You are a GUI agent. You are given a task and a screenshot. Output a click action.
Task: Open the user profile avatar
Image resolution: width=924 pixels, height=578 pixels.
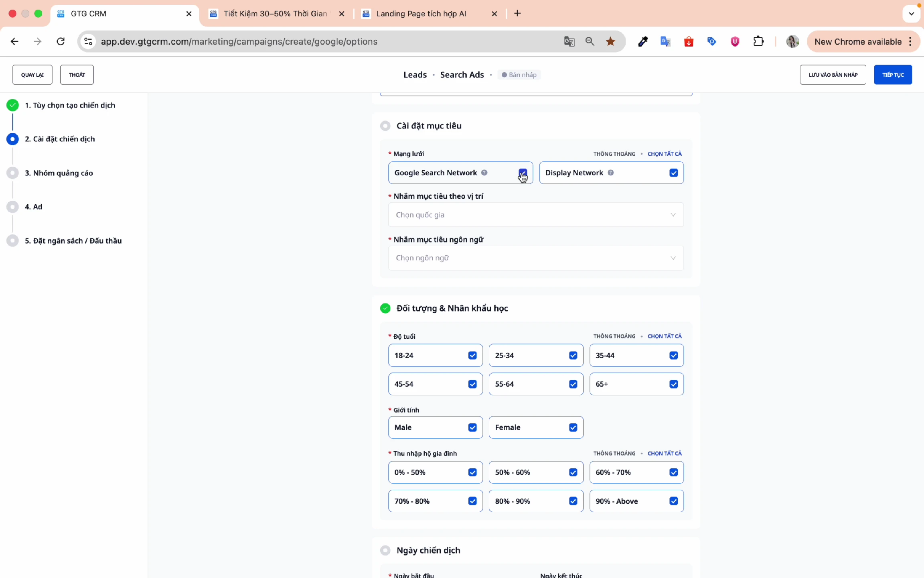point(792,41)
